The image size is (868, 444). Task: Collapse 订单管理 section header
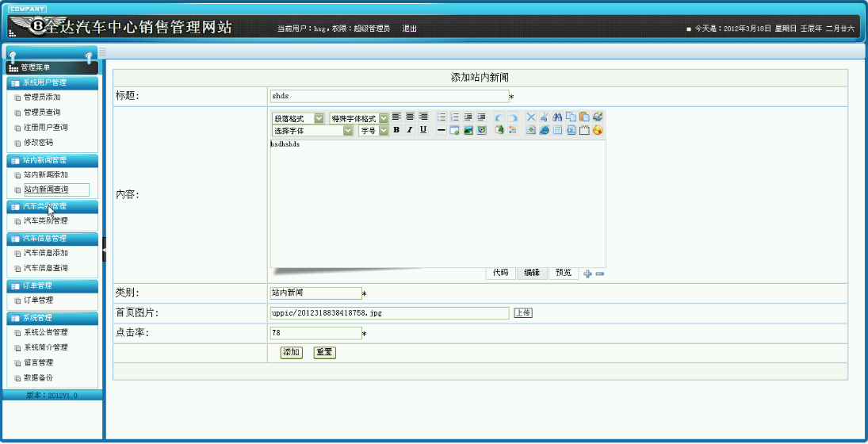click(52, 285)
